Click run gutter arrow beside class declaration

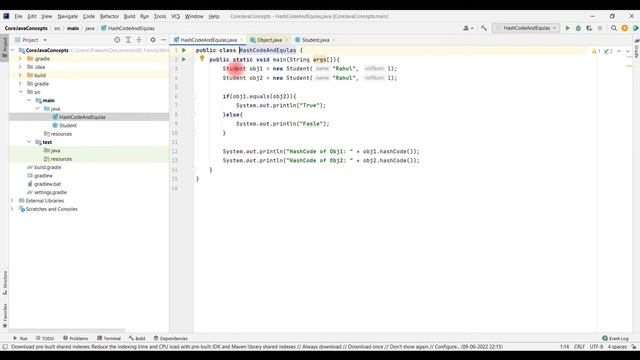pos(184,50)
